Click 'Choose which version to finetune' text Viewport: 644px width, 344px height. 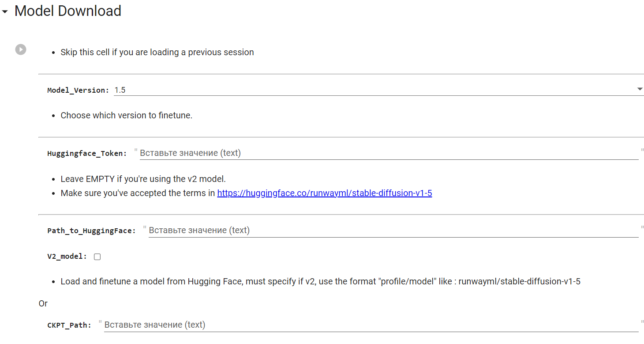126,116
